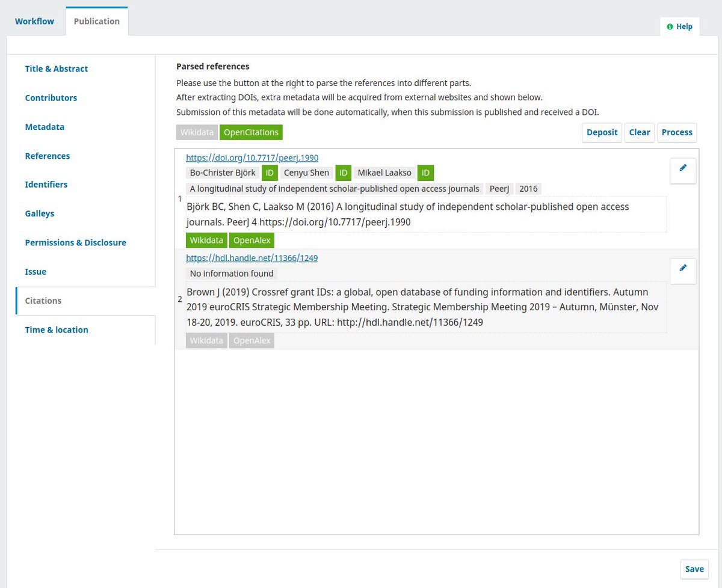Go to the Contributors section
The image size is (722, 588).
[x=51, y=97]
